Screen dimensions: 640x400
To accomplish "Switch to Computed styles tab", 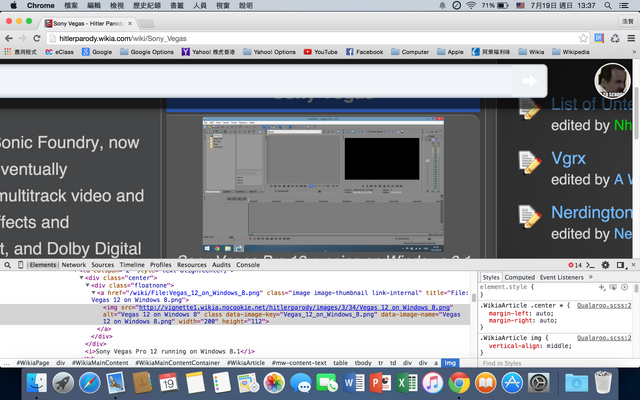I will click(519, 277).
